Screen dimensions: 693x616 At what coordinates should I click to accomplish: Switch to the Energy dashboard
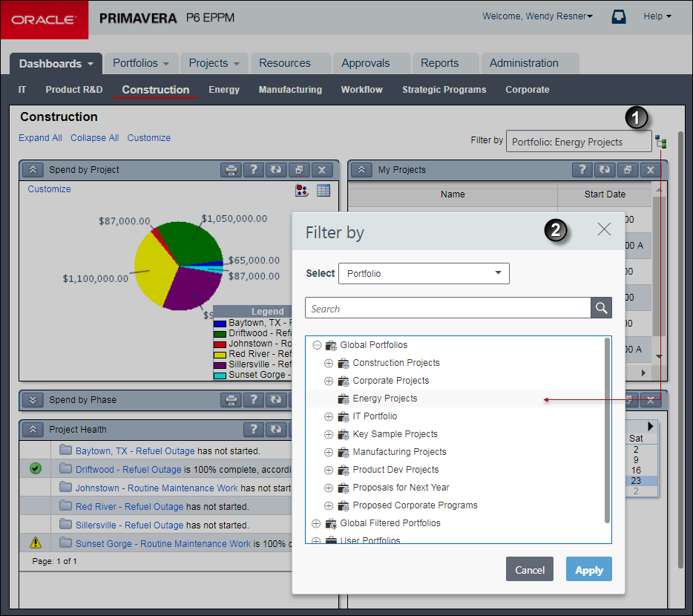224,90
